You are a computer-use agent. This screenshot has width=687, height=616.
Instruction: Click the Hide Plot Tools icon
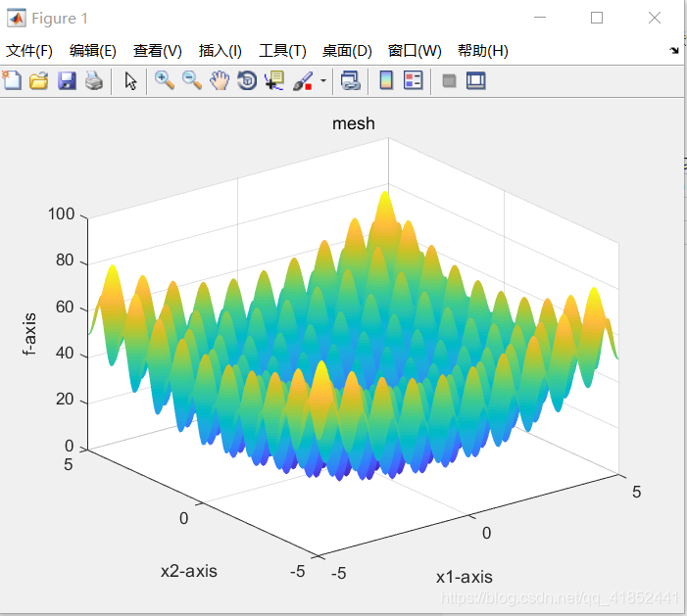point(449,81)
